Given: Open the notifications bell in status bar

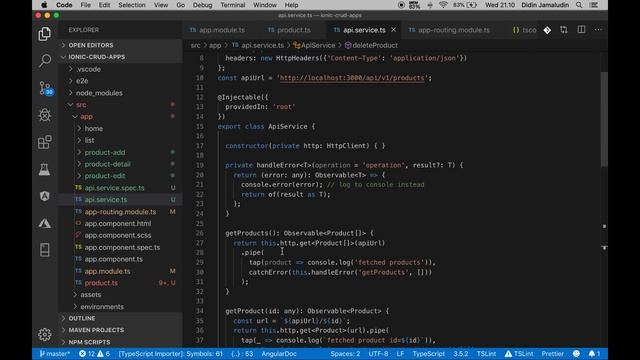Looking at the screenshot, I should coord(594,354).
